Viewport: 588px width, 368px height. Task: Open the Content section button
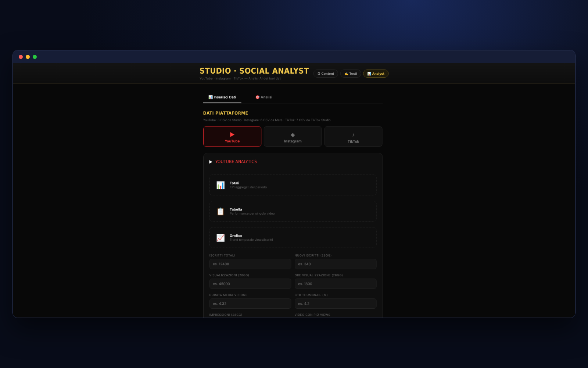coord(326,74)
